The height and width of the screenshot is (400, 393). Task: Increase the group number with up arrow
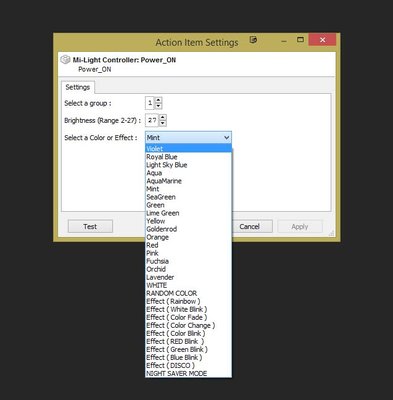coord(159,100)
